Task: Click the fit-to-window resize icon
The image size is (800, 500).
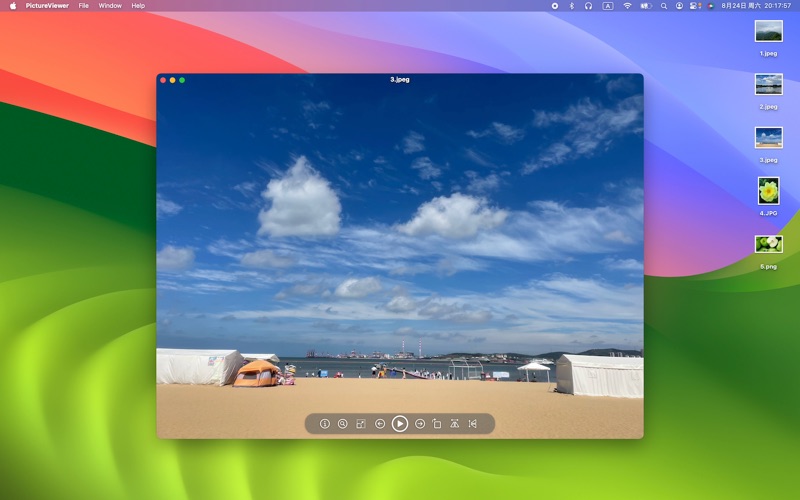Action: (x=361, y=424)
